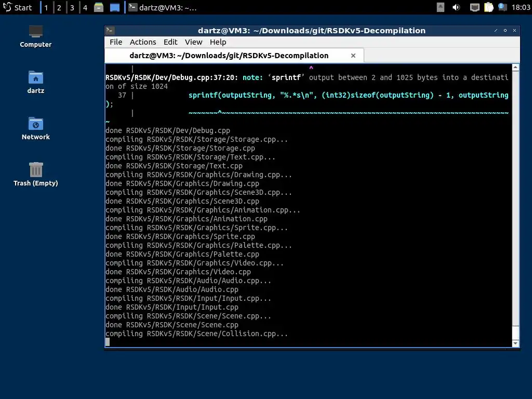Viewport: 532px width, 399px height.
Task: Click 'compiling RSDKv5/RSDK/Scene/Scene.cpp...' line
Action: (x=188, y=316)
